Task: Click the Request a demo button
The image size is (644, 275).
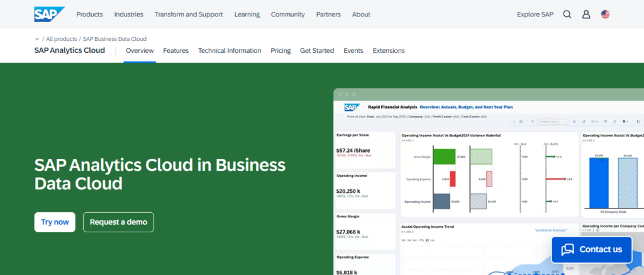Action: 118,222
